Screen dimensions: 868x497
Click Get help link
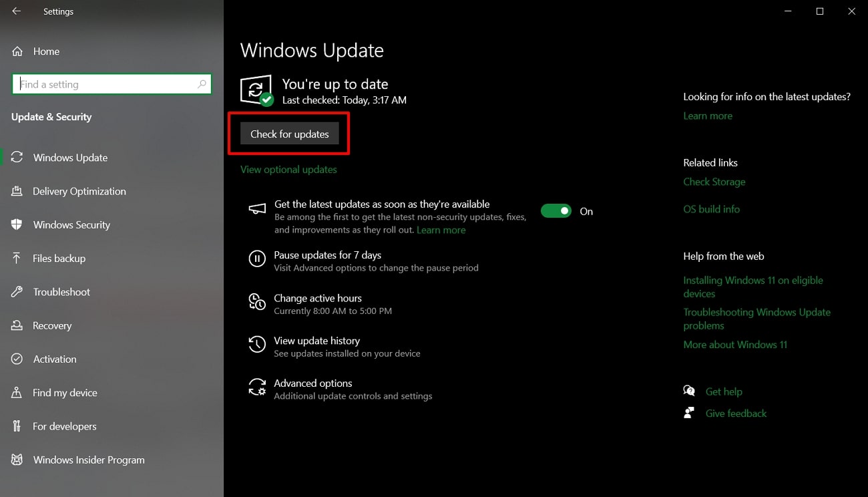click(x=724, y=391)
